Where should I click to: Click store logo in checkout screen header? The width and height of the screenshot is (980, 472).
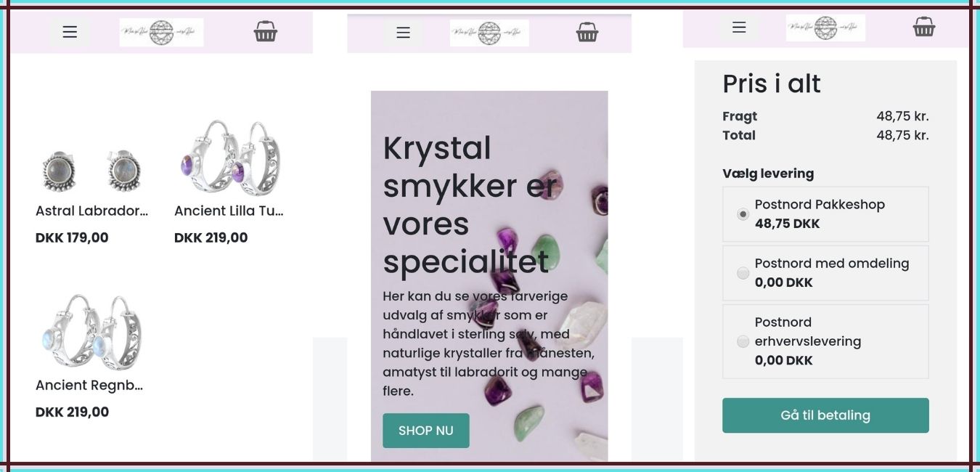(825, 28)
